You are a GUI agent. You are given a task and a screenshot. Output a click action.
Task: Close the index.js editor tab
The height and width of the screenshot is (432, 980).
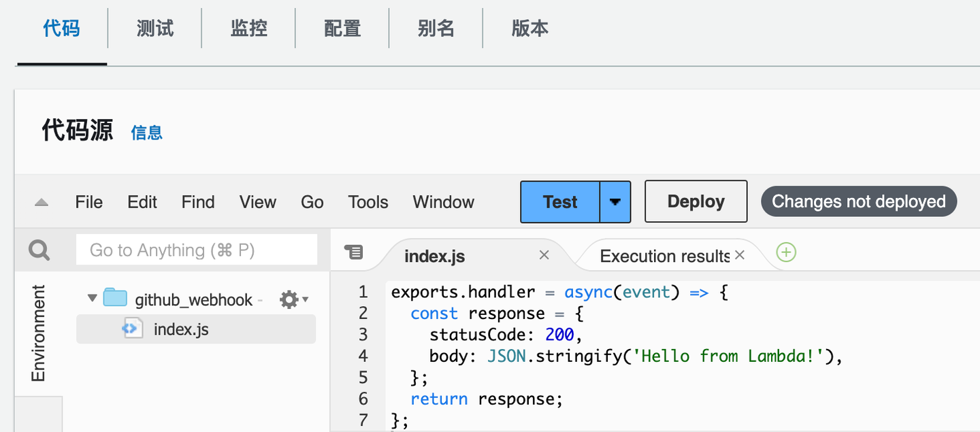[544, 255]
